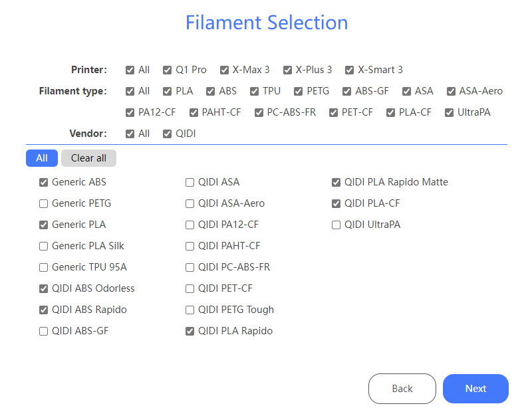This screenshot has width=532, height=408.
Task: Deselect the QIDI ABS Odorless filament
Action: pyautogui.click(x=44, y=288)
